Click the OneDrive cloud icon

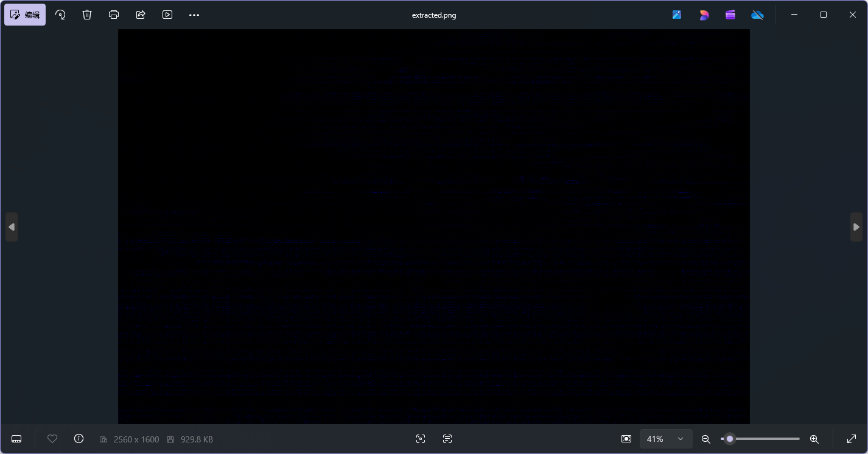coord(757,15)
